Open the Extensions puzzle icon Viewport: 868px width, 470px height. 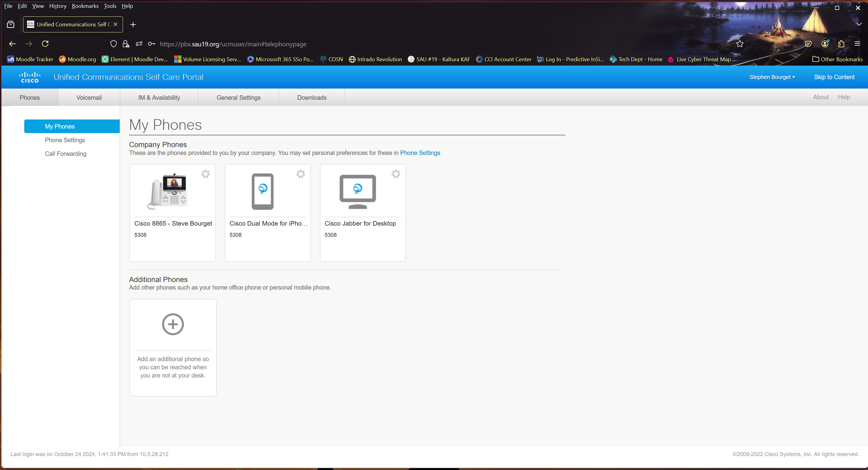click(x=841, y=44)
